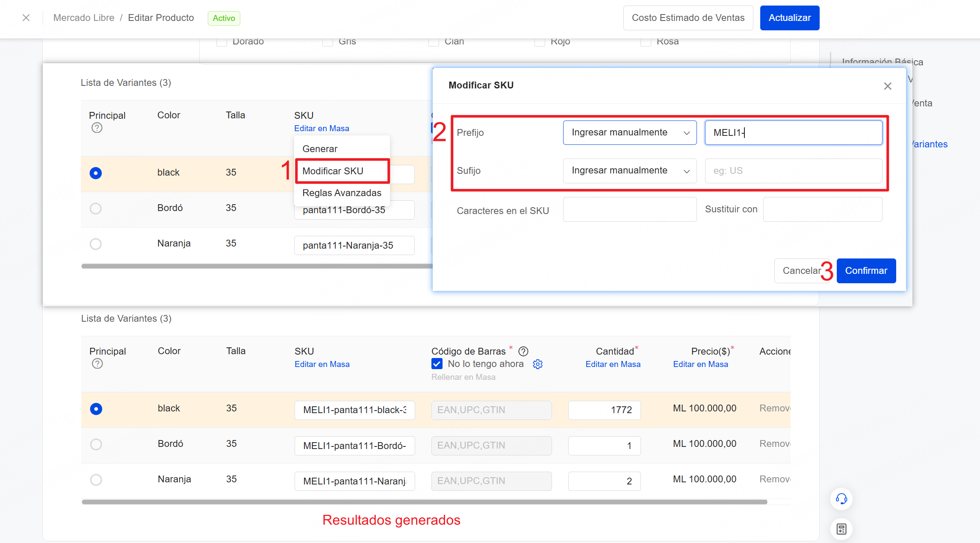Click the SKU field MELI1-panta111-Bordó-
Viewport: 980px width, 543px height.
point(354,445)
